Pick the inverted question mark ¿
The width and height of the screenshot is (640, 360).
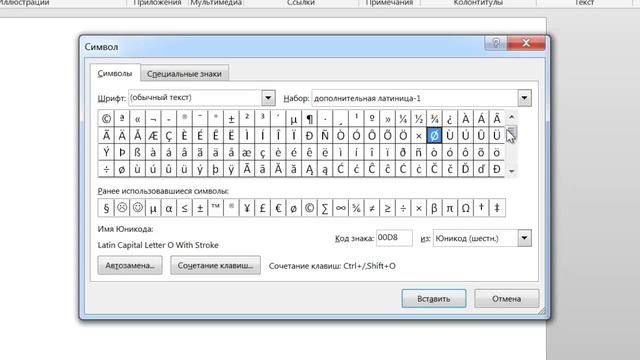pos(450,118)
